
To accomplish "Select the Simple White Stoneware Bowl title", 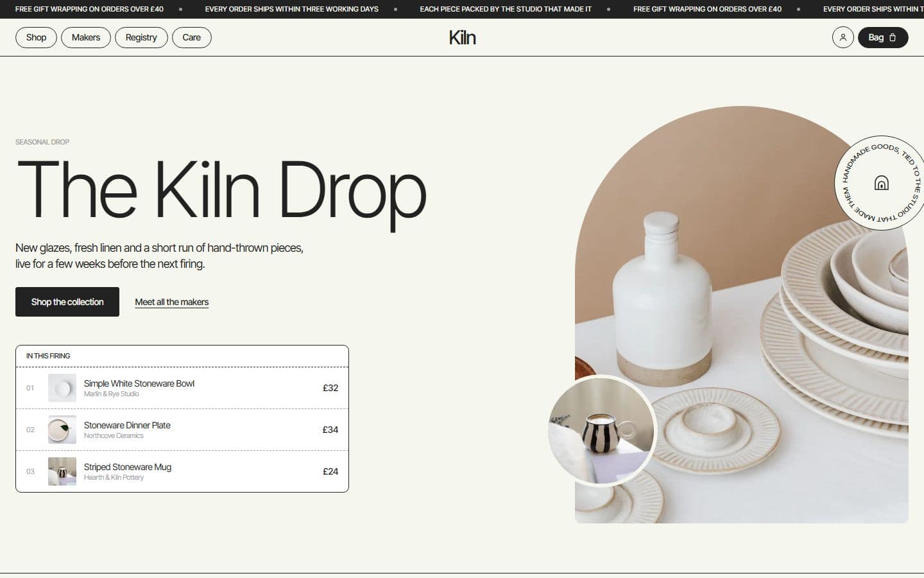I will 139,383.
